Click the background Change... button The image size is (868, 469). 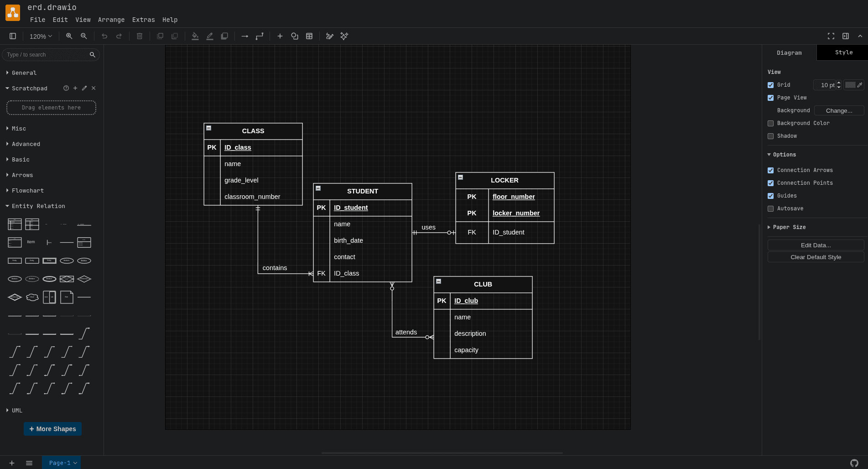click(x=839, y=110)
